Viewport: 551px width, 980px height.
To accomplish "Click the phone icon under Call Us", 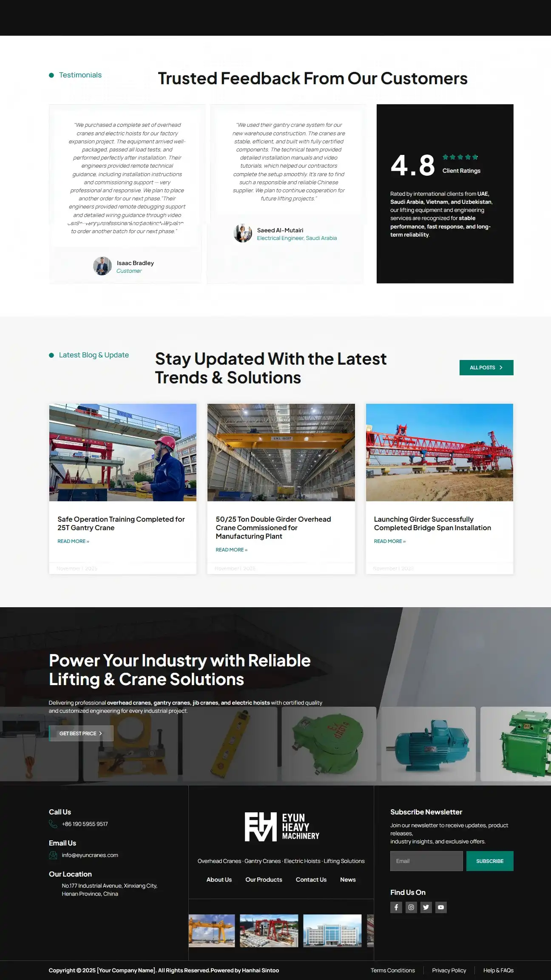I will (x=53, y=824).
